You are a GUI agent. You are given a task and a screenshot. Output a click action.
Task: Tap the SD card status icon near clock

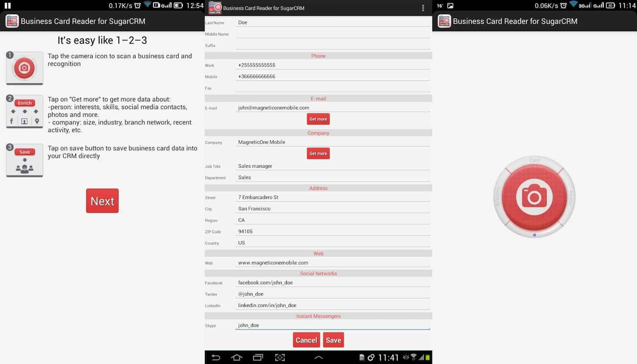pos(362,358)
